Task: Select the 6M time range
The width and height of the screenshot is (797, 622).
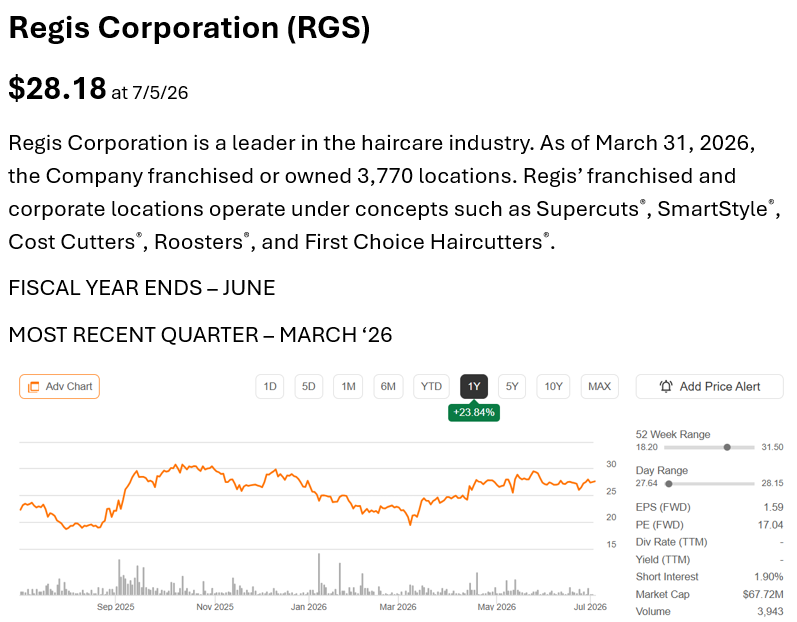Action: (x=388, y=387)
